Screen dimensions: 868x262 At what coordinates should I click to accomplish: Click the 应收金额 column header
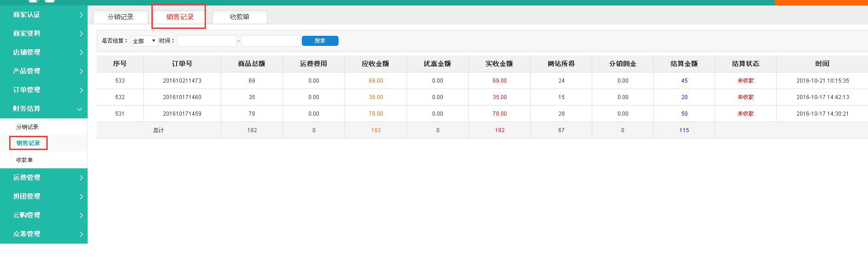click(376, 64)
